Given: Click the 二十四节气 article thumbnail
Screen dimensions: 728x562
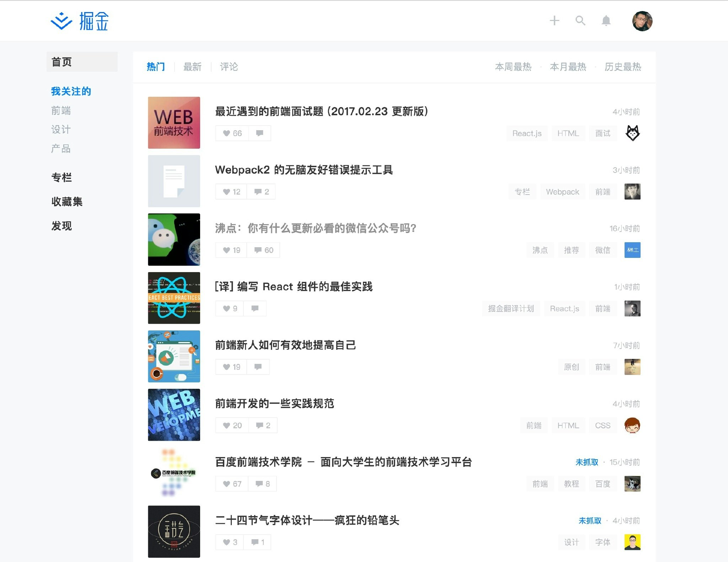Looking at the screenshot, I should tap(174, 531).
